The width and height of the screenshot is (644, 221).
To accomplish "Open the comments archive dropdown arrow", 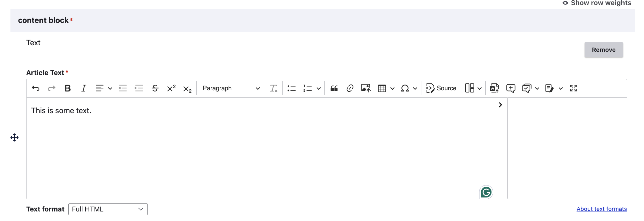I will pyautogui.click(x=537, y=88).
